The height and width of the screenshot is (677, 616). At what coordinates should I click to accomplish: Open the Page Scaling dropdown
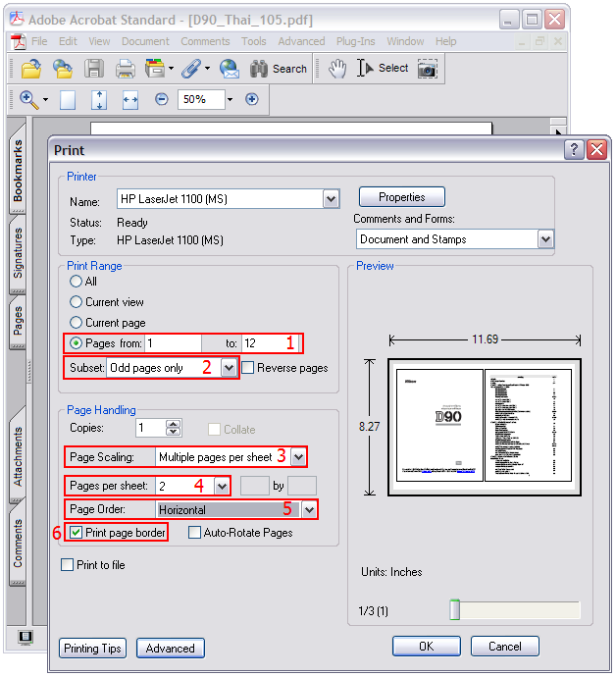coord(299,457)
